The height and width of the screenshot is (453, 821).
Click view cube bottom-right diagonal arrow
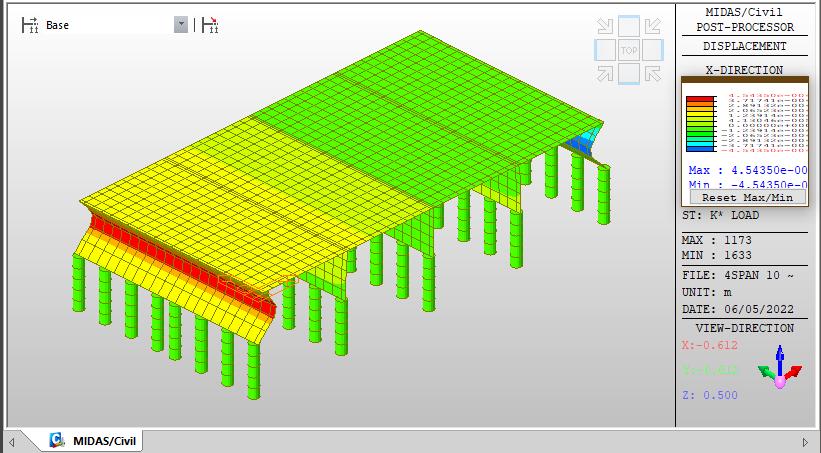[x=652, y=74]
